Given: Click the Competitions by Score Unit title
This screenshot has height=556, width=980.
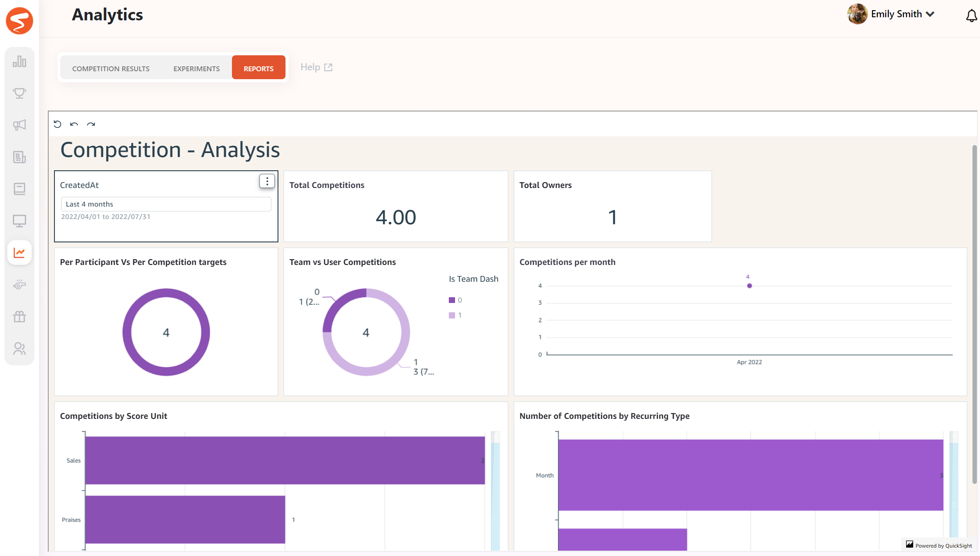Looking at the screenshot, I should pos(114,416).
